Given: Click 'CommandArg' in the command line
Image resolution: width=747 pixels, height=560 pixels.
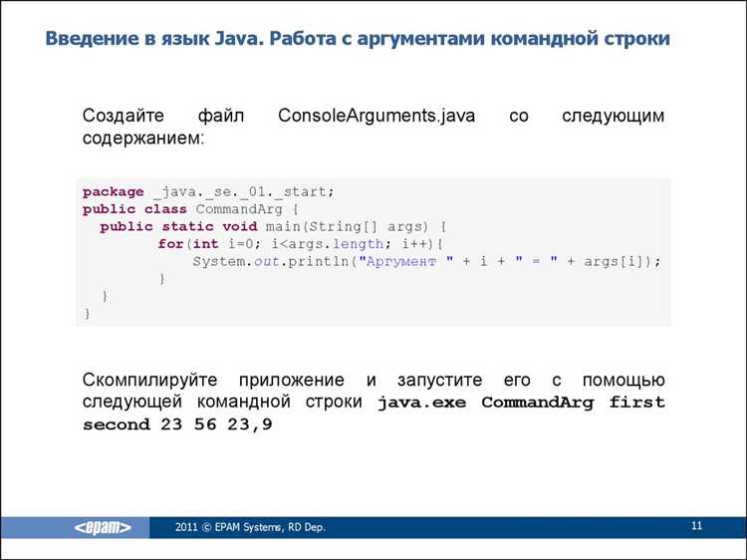Looking at the screenshot, I should [x=538, y=403].
